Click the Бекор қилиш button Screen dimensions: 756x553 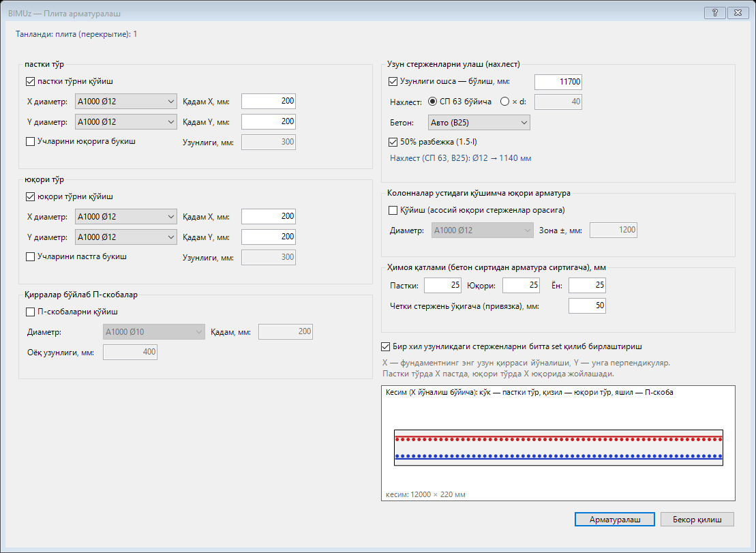click(697, 520)
